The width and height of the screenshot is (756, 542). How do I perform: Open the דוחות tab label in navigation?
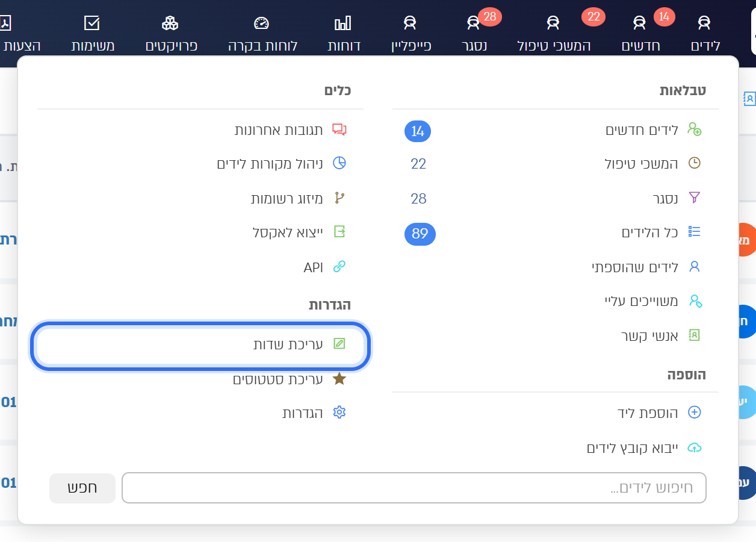[x=344, y=46]
